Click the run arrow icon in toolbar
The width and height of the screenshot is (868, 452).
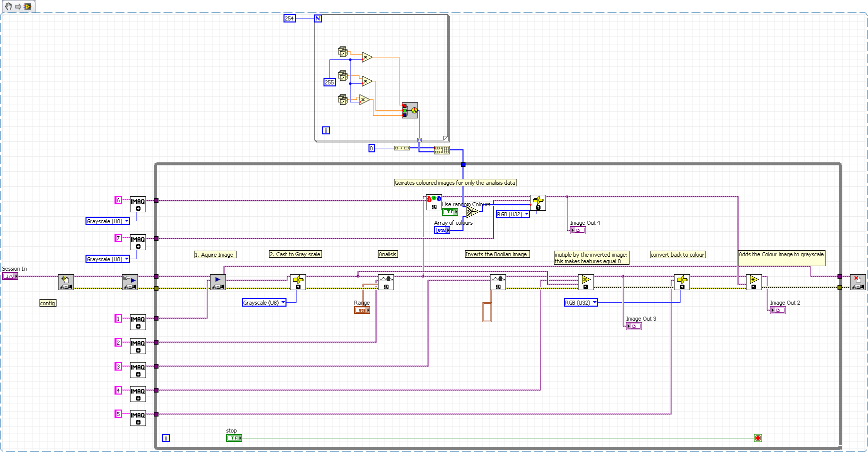tap(18, 6)
